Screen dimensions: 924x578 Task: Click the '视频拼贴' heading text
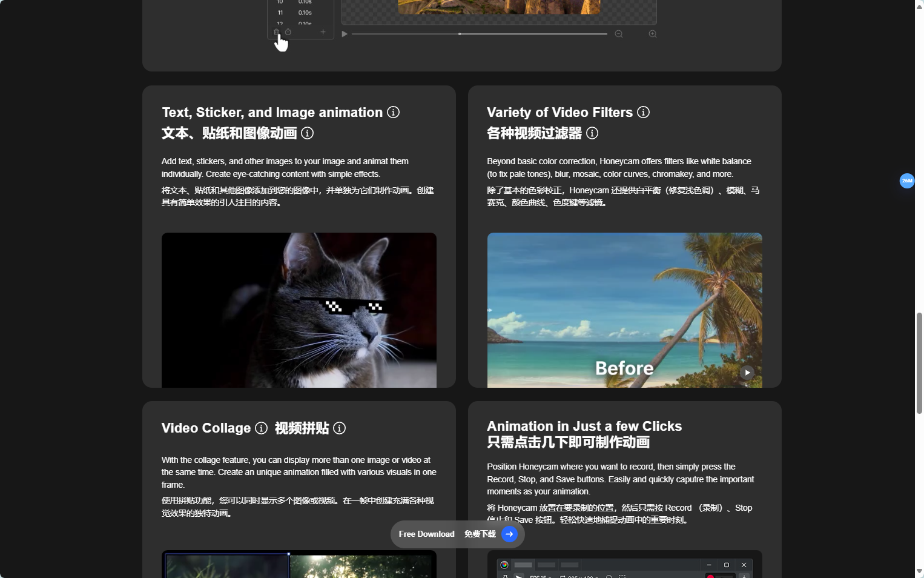tap(302, 428)
